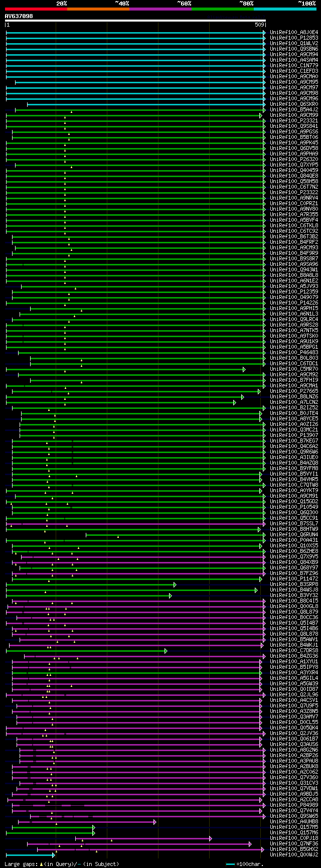Pick the UniRef100_P27665 hit label
This screenshot has height=868, width=321.
pyautogui.click(x=294, y=391)
